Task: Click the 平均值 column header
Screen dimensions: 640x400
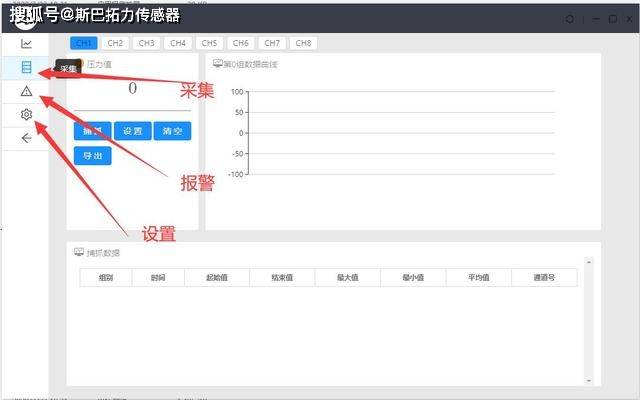Action: 479,278
